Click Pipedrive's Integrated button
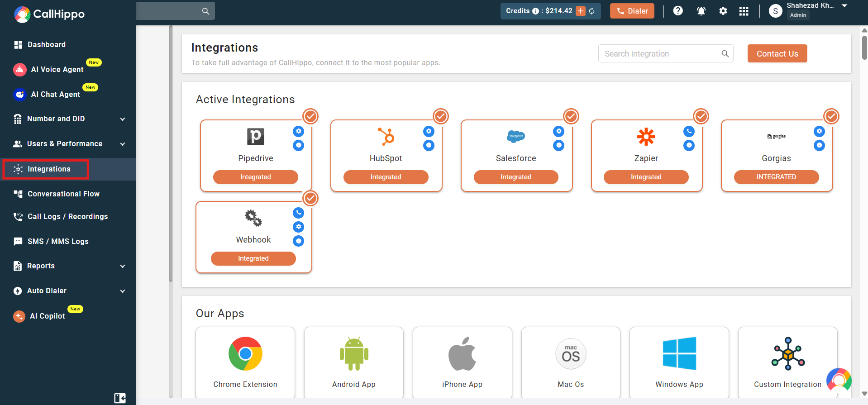The image size is (868, 405). tap(255, 177)
